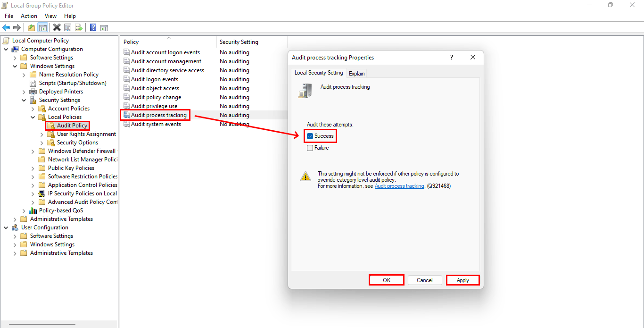Click the Delete (X) toolbar icon
The width and height of the screenshot is (644, 328).
[57, 27]
